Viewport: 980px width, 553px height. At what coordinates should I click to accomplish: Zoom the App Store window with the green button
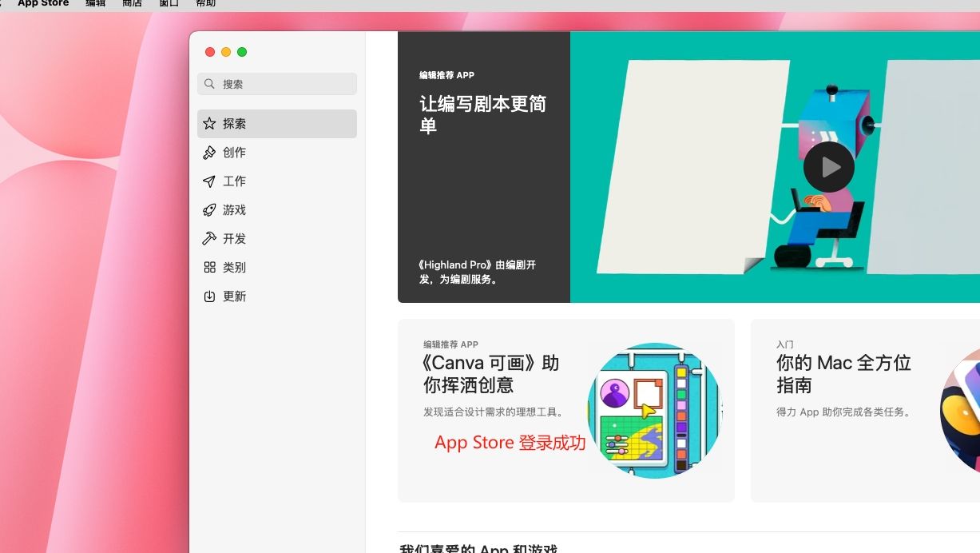(x=242, y=52)
